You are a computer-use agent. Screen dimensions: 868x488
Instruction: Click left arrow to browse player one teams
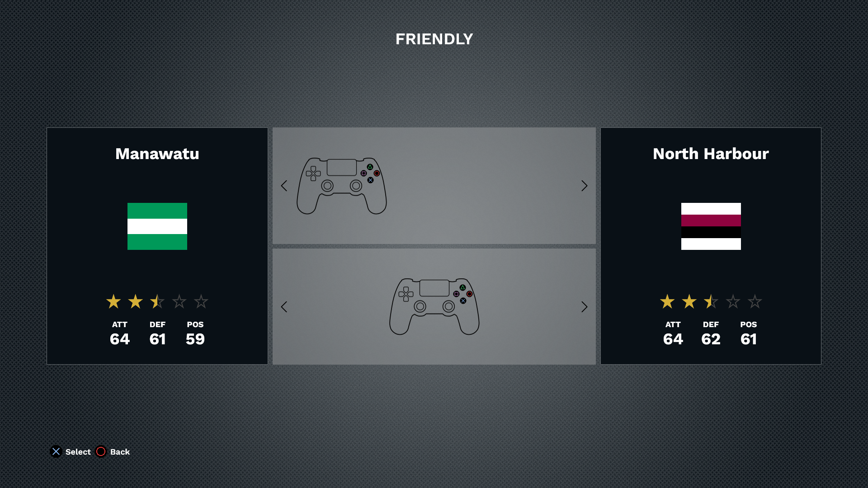284,185
